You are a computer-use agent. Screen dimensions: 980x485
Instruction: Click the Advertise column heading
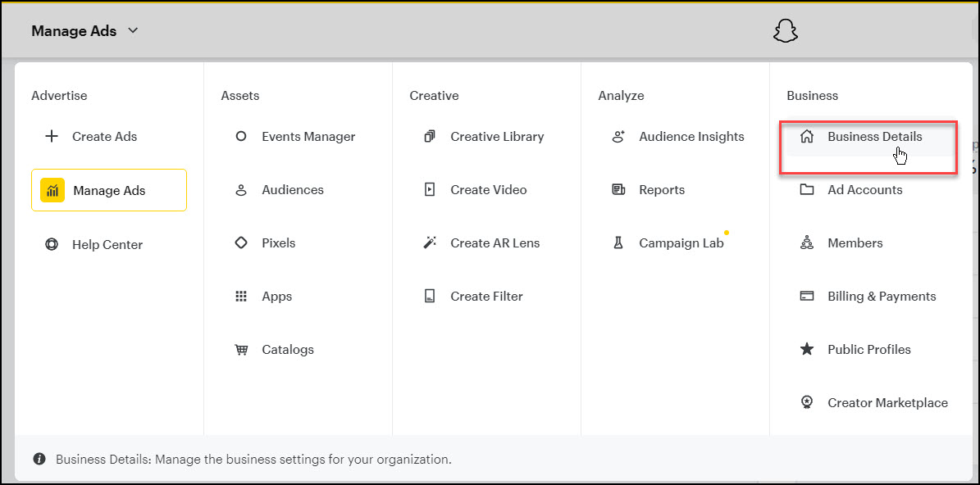point(59,96)
